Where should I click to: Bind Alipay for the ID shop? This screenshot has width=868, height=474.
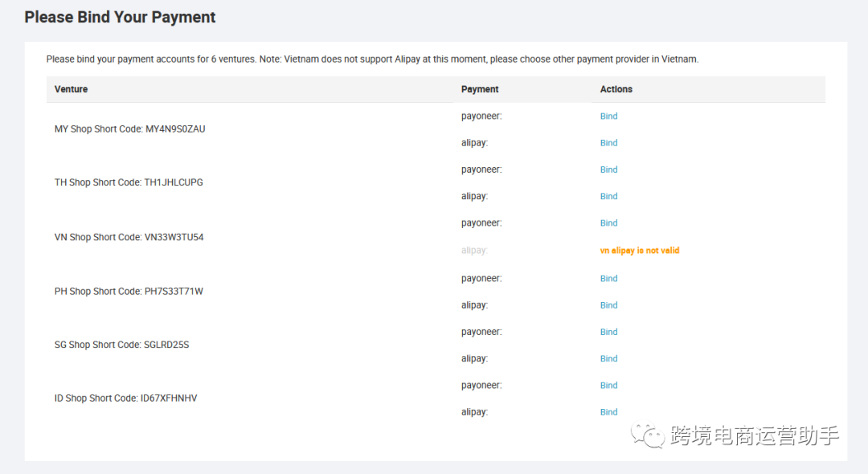coord(608,412)
